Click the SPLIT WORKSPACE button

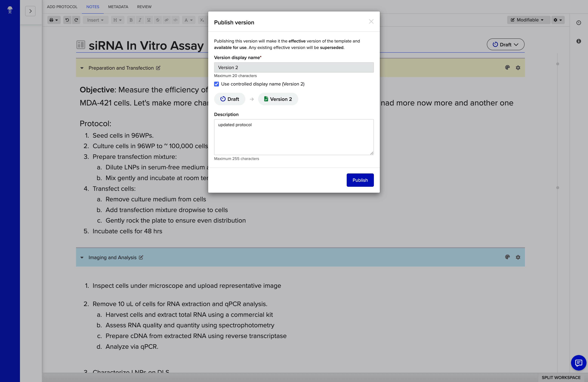(561, 378)
